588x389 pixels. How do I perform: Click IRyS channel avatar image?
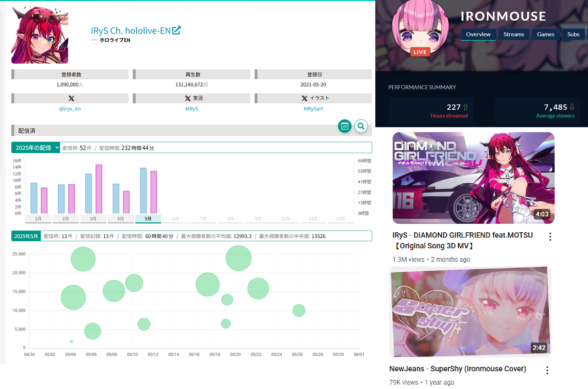click(x=40, y=35)
